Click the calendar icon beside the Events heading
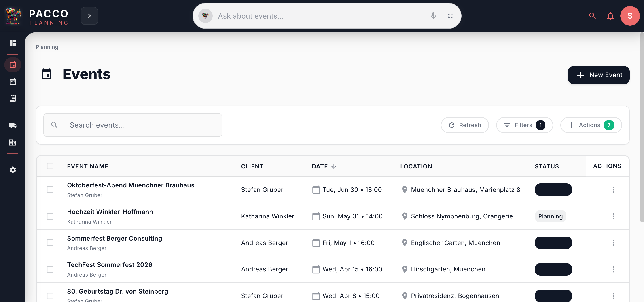644x302 pixels. pyautogui.click(x=47, y=74)
